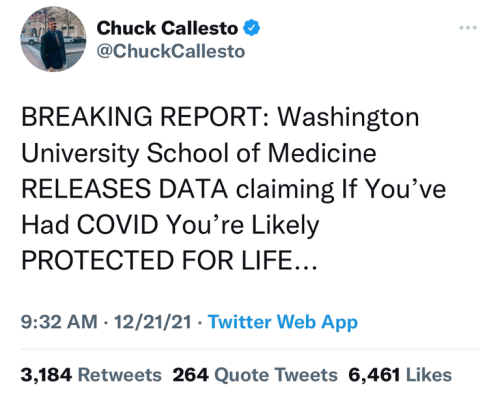Click the 12/21/21 date
Screen dimensions: 500x397
tap(153, 322)
